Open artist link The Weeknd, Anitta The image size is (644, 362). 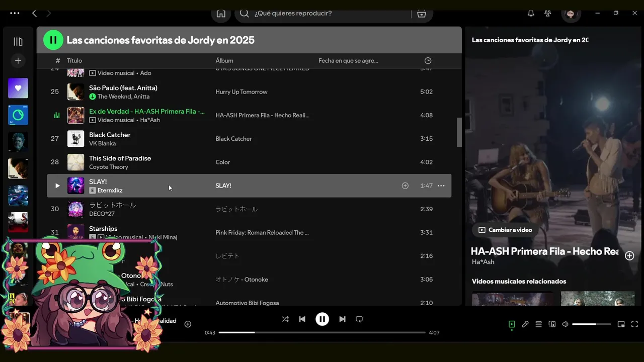click(123, 97)
